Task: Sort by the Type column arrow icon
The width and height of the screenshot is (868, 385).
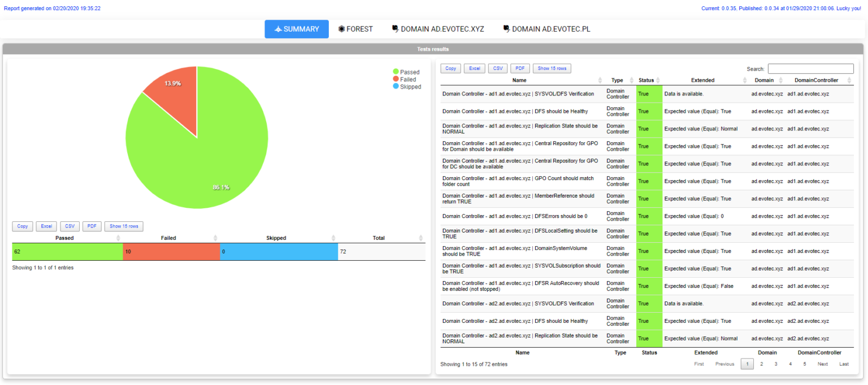Action: tap(632, 80)
